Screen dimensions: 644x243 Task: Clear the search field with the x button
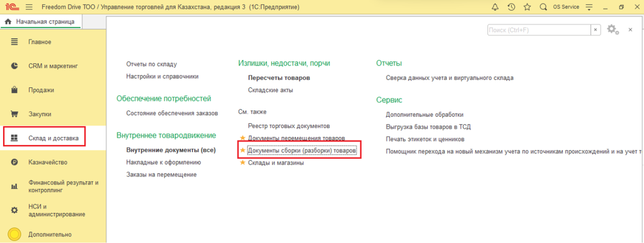(596, 30)
